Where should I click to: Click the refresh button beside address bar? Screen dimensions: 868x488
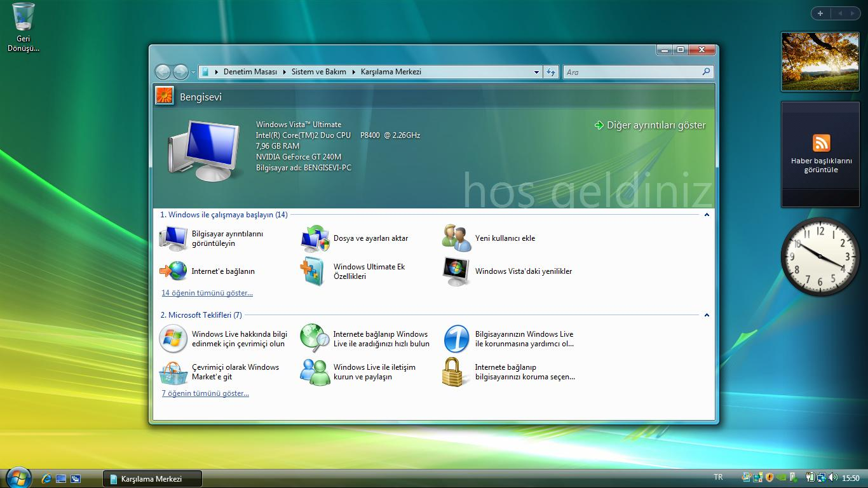[551, 72]
